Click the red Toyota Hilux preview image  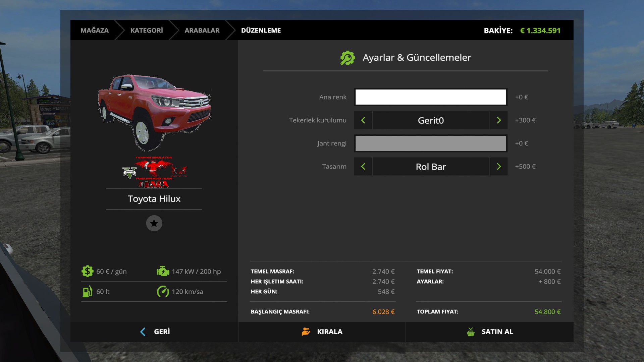(154, 112)
